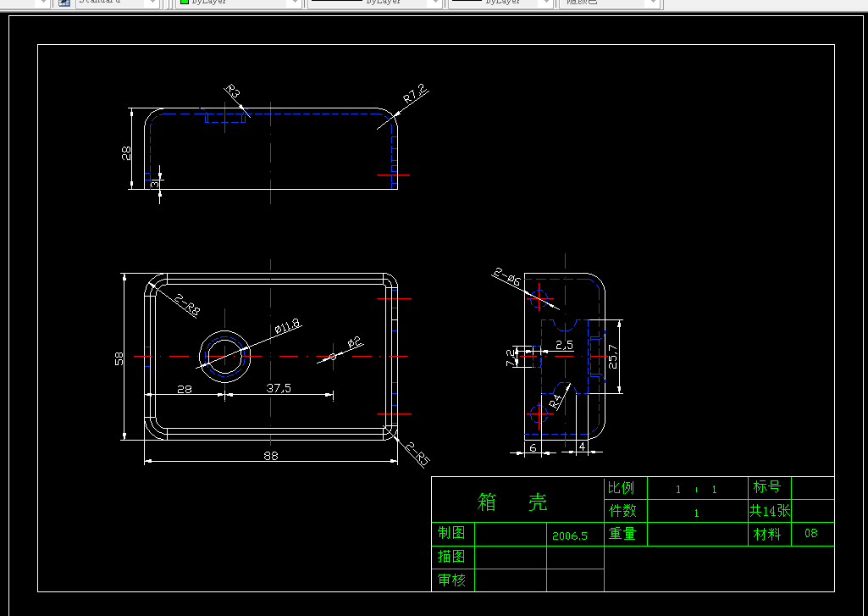Select the 2-Ø6 hole label

click(x=507, y=276)
